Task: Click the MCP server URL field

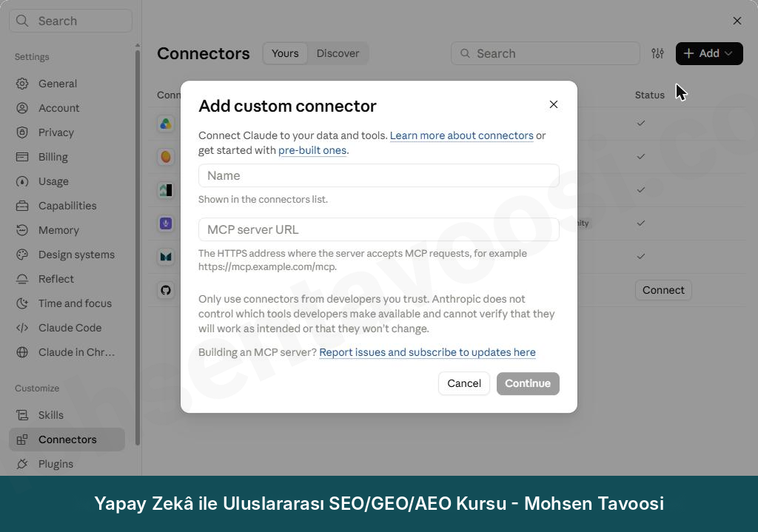Action: point(378,229)
